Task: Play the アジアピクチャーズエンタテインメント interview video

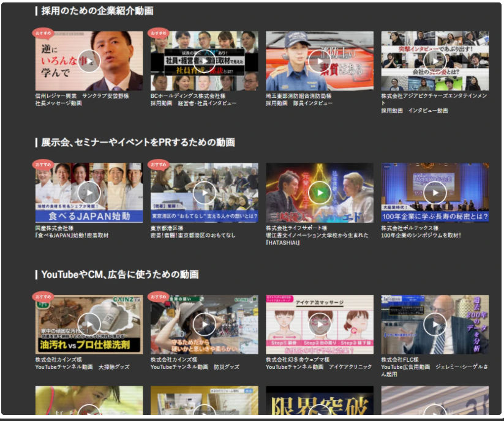Action: pos(435,61)
